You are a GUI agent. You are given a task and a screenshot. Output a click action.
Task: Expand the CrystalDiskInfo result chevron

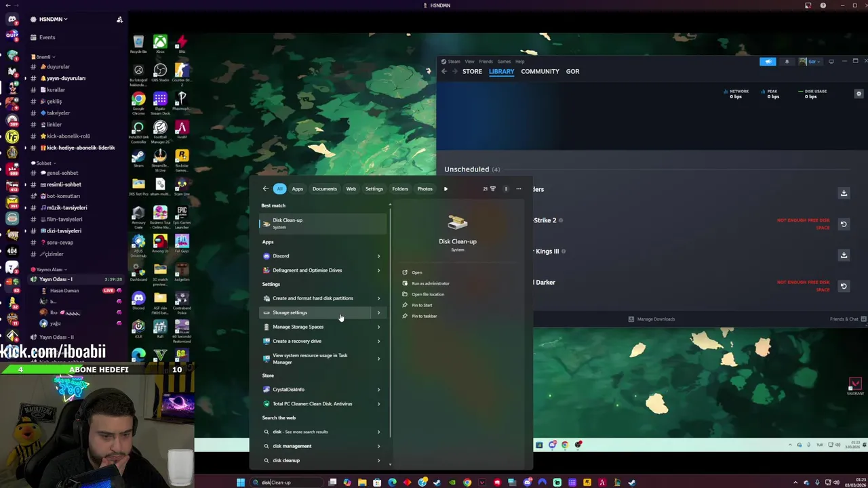[x=378, y=390]
